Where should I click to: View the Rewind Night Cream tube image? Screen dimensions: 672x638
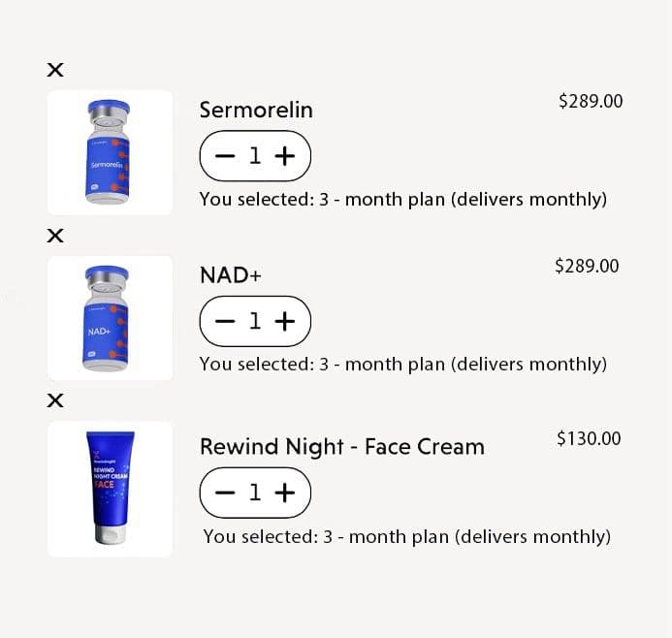pos(110,489)
